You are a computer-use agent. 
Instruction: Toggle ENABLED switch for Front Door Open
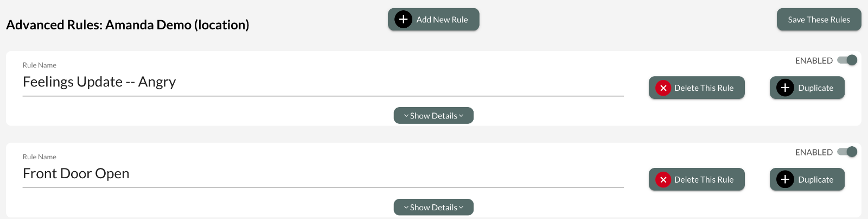pyautogui.click(x=847, y=152)
